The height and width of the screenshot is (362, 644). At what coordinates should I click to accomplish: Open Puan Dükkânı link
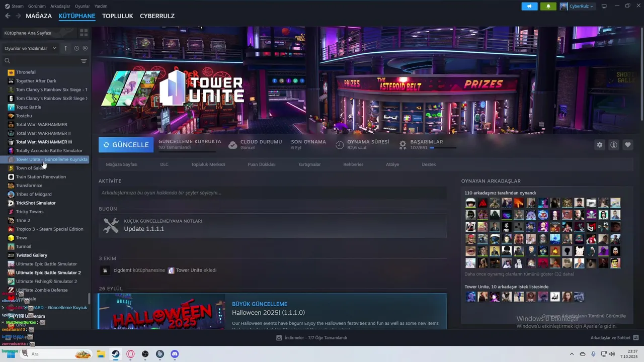point(261,164)
